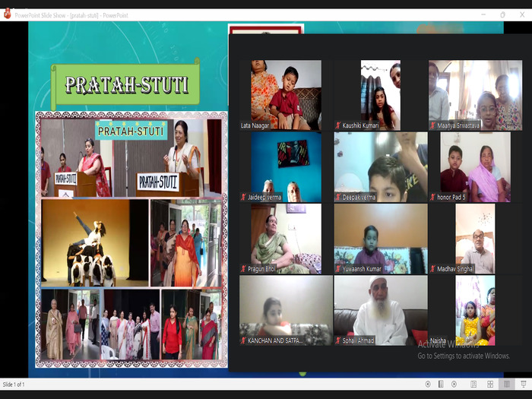Click muted mic icon on Kaushiki Kumari tile
Screen dimensions: 532x399
point(337,125)
